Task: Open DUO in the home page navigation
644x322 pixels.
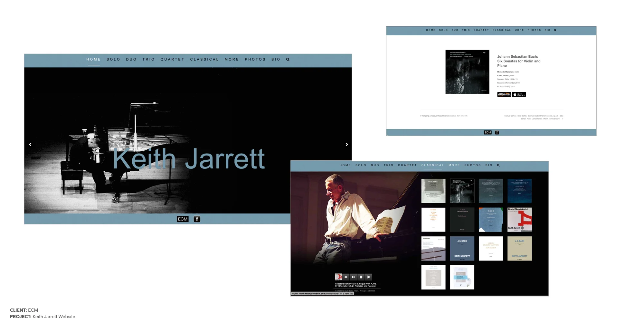Action: point(131,60)
